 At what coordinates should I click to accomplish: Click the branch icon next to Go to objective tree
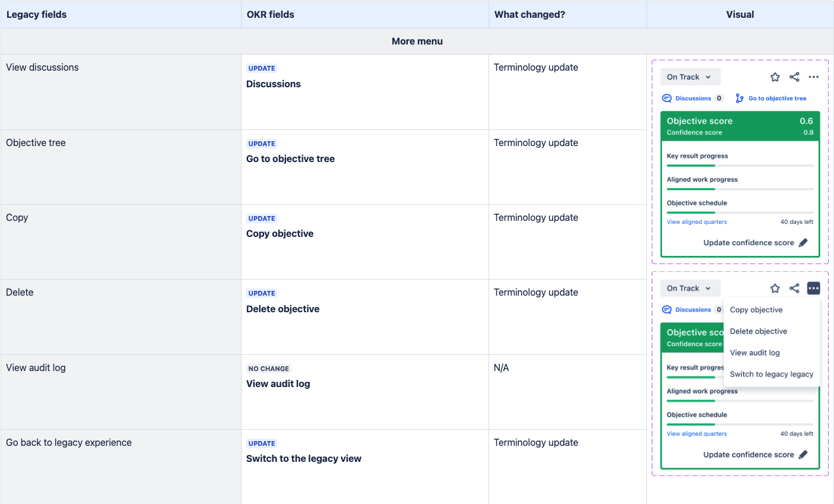click(x=740, y=99)
